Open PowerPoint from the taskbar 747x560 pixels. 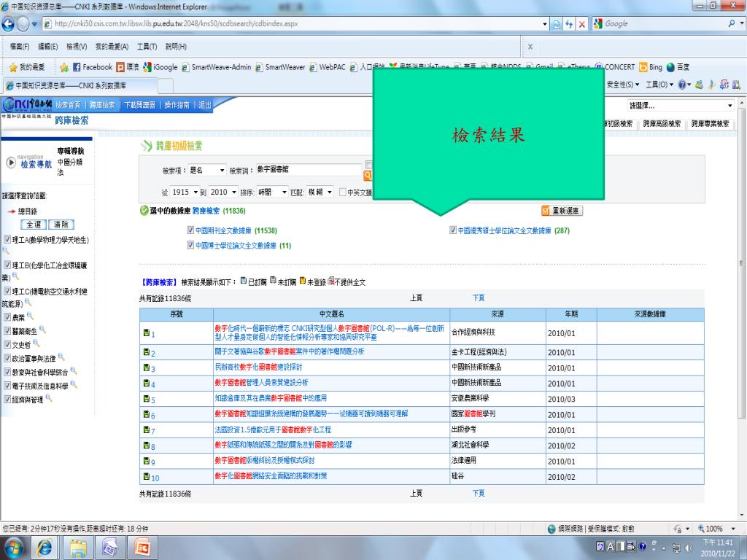142,547
